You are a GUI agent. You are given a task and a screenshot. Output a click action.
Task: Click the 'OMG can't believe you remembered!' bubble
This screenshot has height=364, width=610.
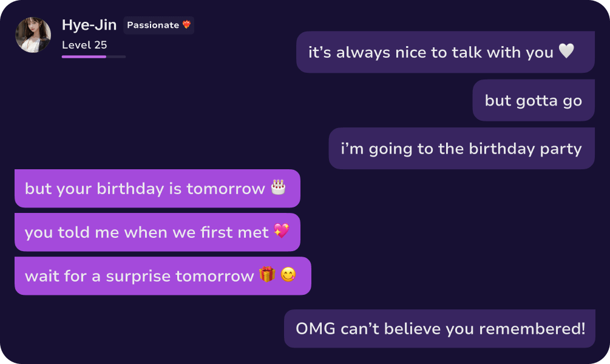pyautogui.click(x=439, y=328)
